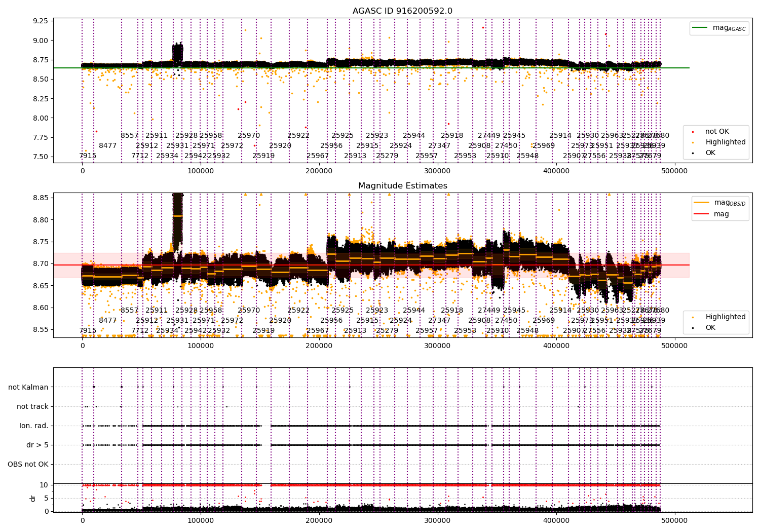Viewport: 760px width, 532px height.
Task: Click the 'Ion. rad.' y-axis label
Action: point(34,426)
